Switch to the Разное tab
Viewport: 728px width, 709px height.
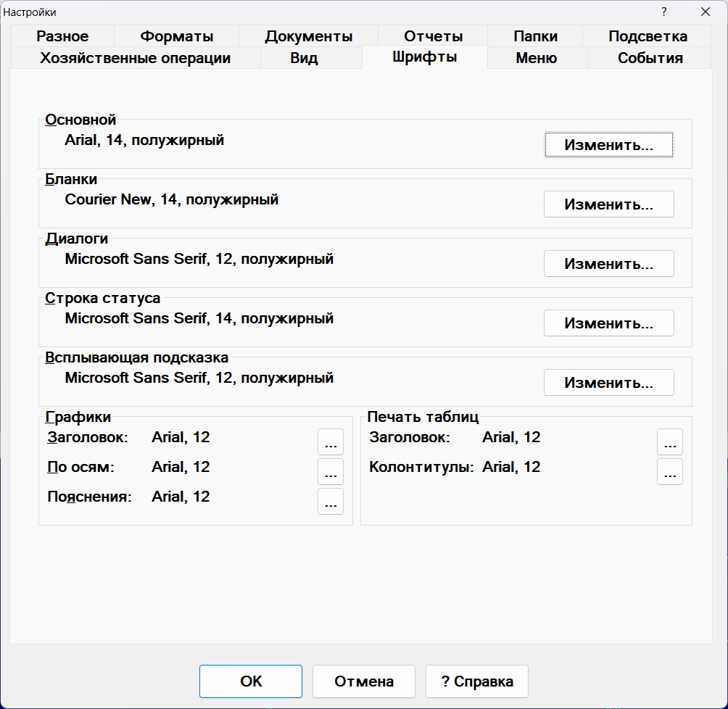62,36
